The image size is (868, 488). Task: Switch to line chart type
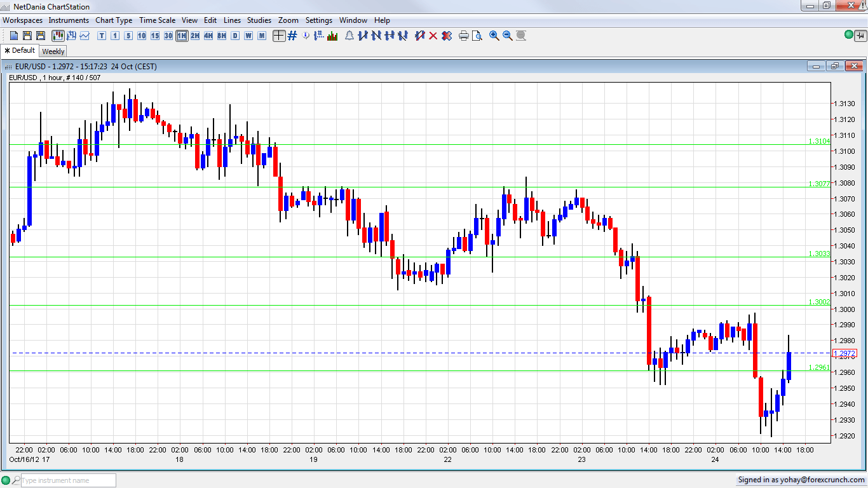pyautogui.click(x=85, y=36)
